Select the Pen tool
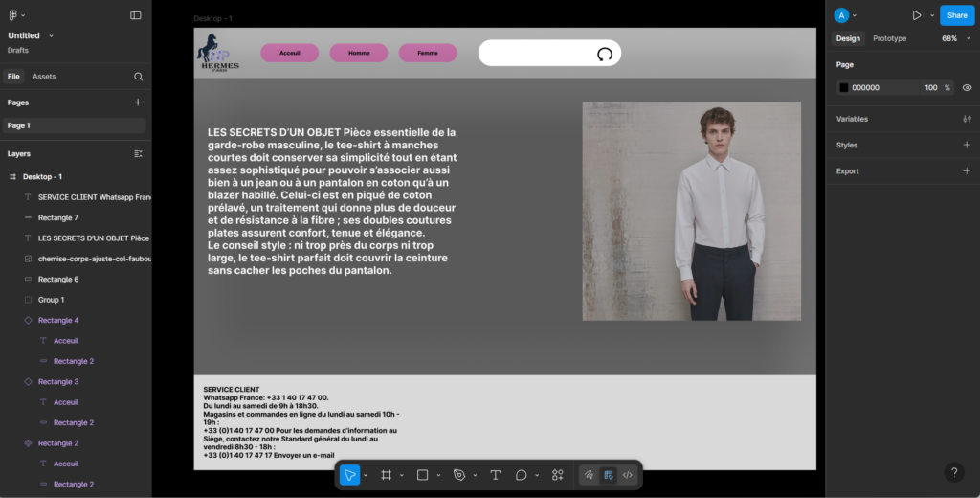980x498 pixels. coord(459,475)
